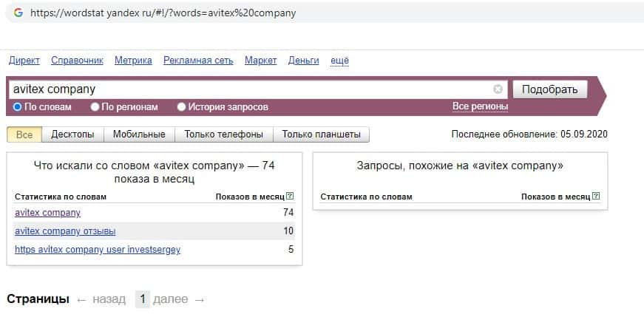The height and width of the screenshot is (334, 644).
Task: Choose the "История запросов" radio option
Action: pyautogui.click(x=182, y=107)
